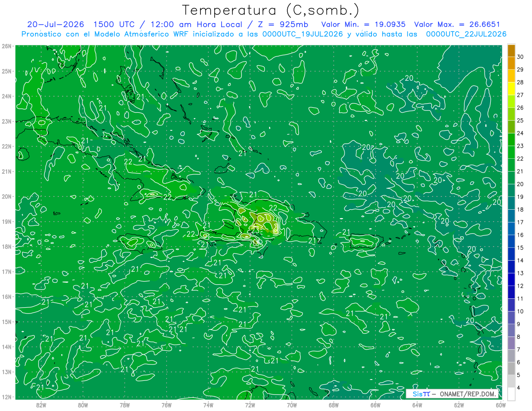532x411 pixels.
Task: Click the blue swatch between 16 and 17
Action: click(511, 228)
